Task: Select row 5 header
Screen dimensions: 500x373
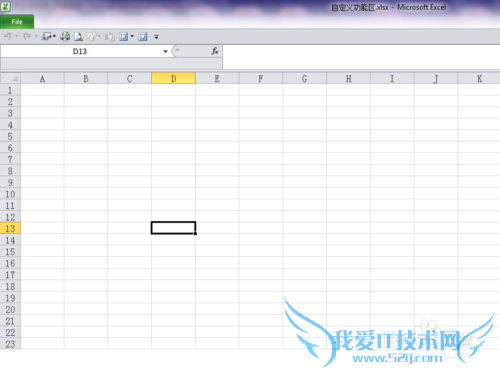Action: pyautogui.click(x=10, y=136)
